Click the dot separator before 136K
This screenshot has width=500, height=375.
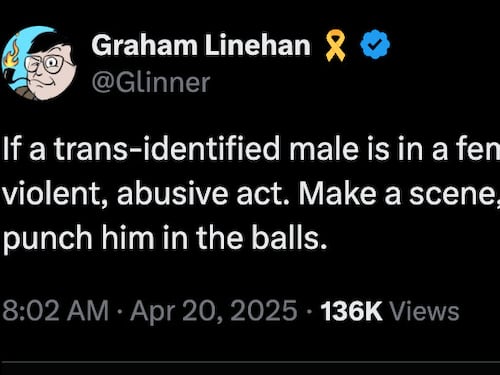(309, 312)
